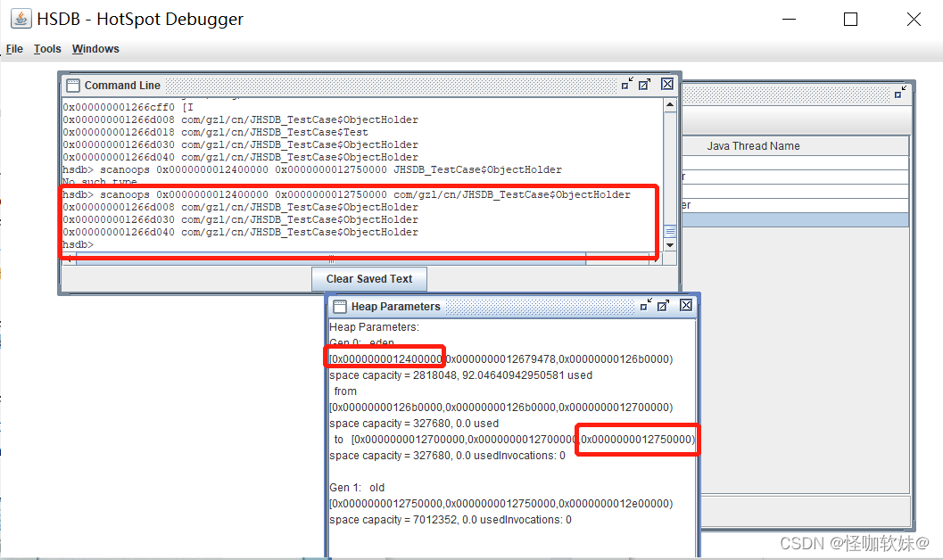
Task: Close the HSDB main window
Action: (x=914, y=20)
